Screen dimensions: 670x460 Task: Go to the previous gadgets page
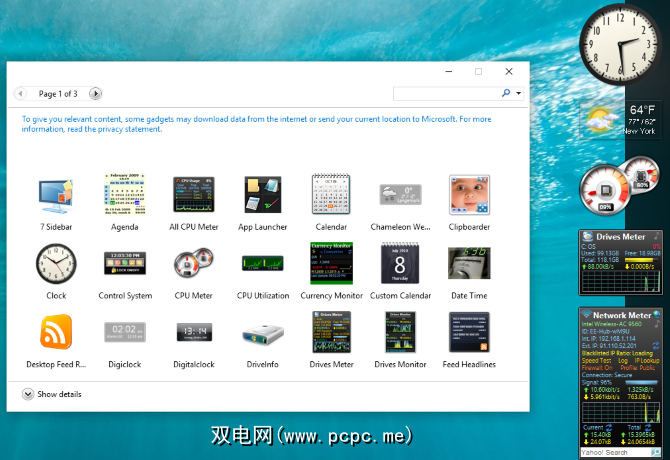click(x=21, y=94)
